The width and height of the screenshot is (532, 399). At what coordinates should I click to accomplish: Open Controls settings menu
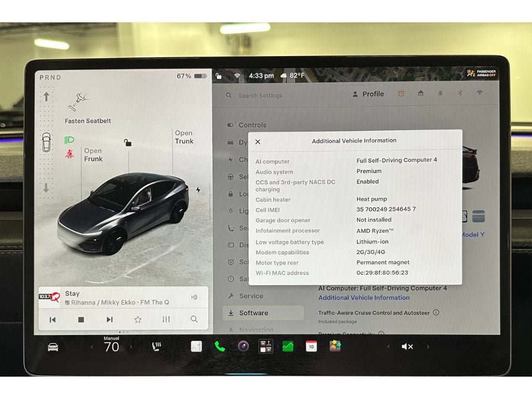tap(247, 125)
